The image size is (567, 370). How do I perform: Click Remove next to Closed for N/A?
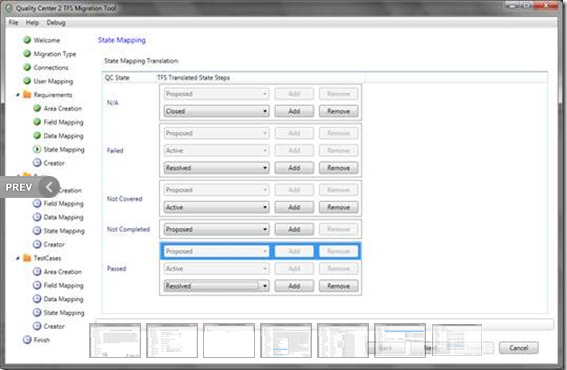click(338, 111)
